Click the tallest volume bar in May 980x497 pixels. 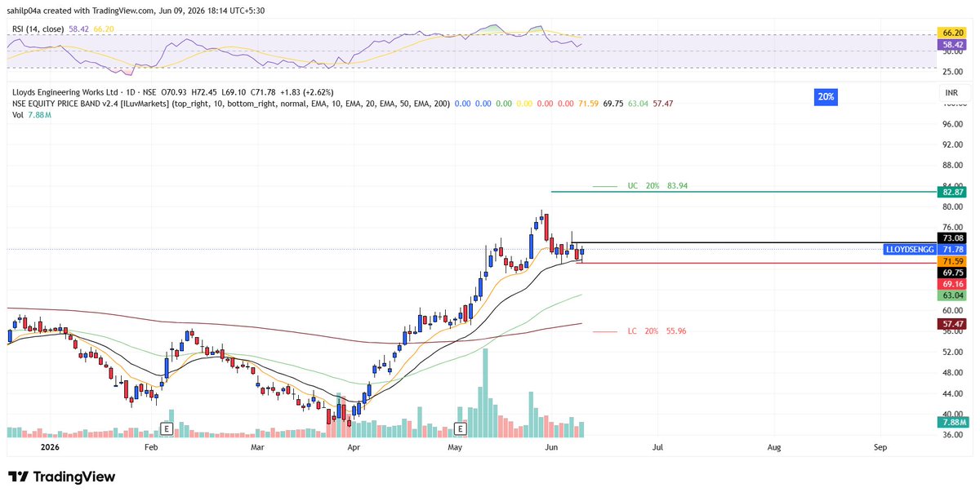click(x=485, y=394)
